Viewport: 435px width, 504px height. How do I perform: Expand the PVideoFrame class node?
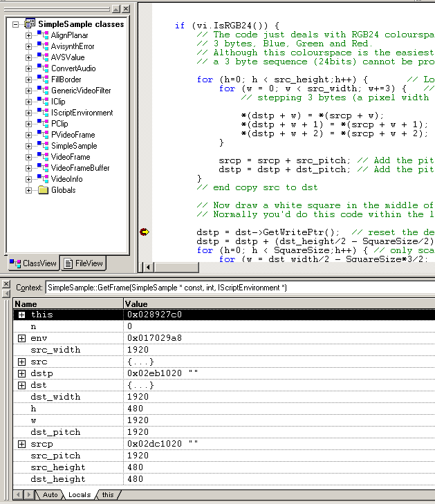click(x=28, y=135)
